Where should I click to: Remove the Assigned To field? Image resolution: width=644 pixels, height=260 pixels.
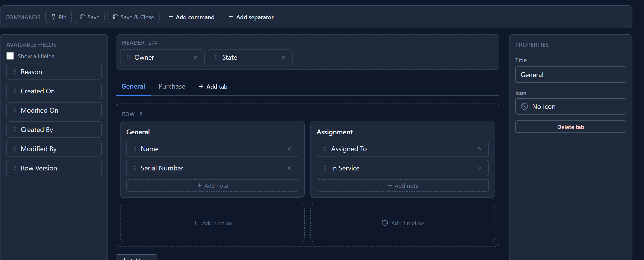coord(479,149)
